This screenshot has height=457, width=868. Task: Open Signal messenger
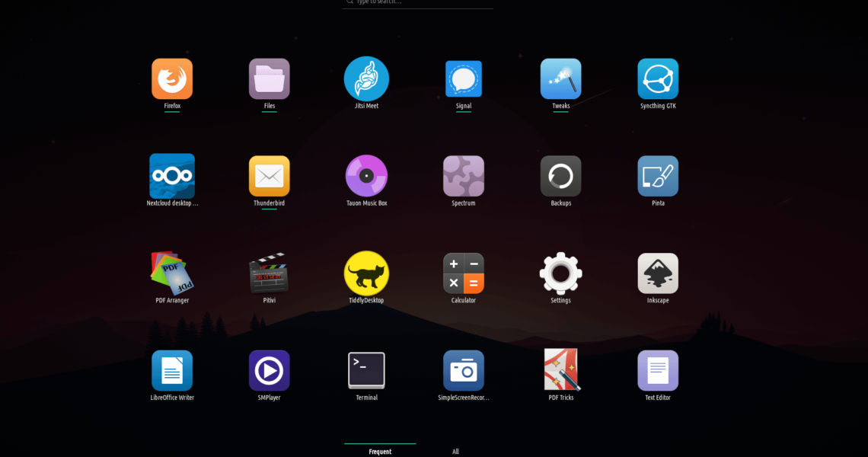click(x=464, y=79)
